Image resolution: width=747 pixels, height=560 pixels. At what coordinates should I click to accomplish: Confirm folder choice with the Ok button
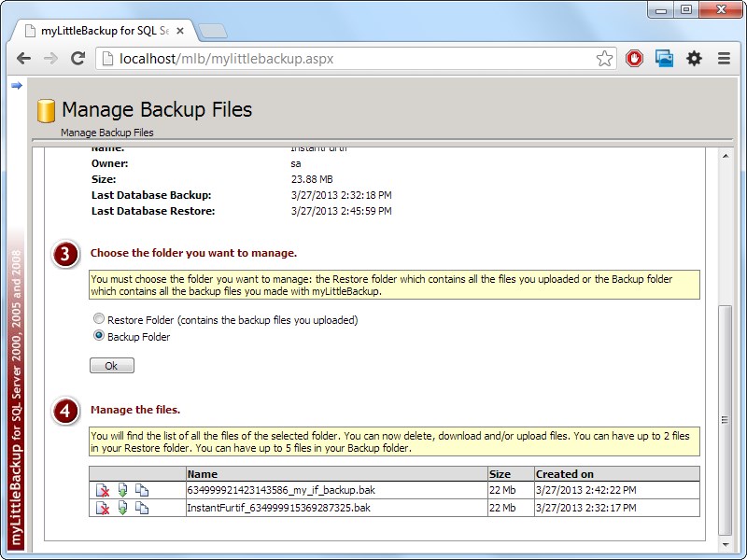pyautogui.click(x=112, y=366)
